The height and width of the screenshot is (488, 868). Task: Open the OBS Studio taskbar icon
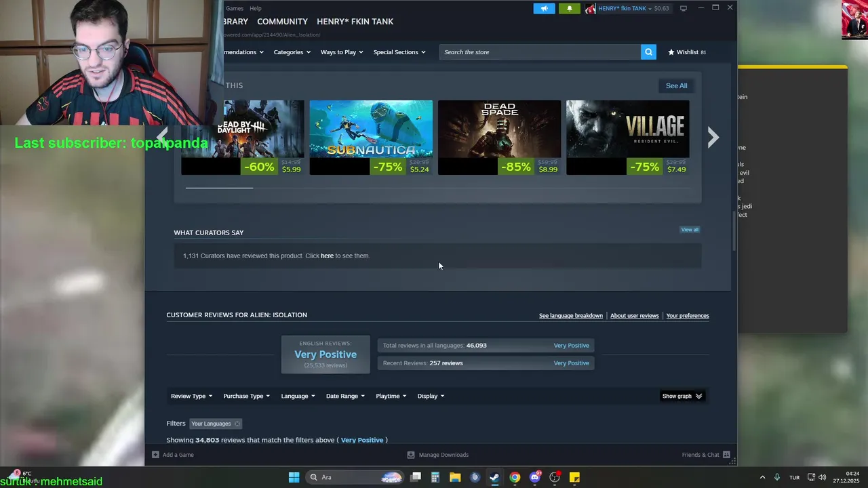[555, 477]
